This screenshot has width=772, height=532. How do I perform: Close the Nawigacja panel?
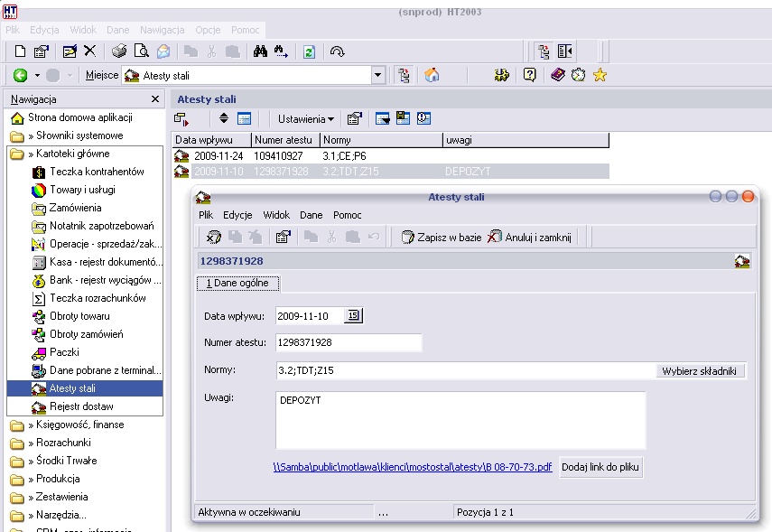coord(155,99)
